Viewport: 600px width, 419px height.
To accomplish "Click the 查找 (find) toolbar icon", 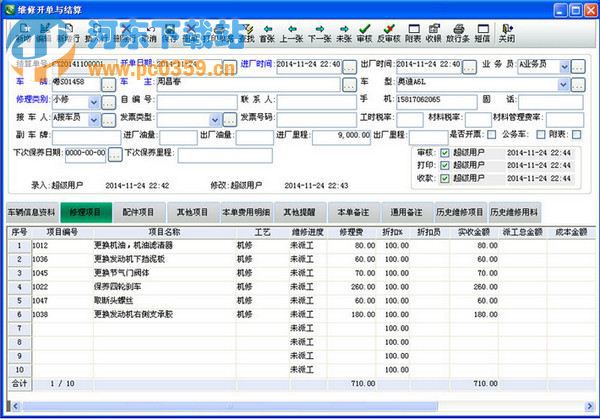I will pyautogui.click(x=247, y=33).
